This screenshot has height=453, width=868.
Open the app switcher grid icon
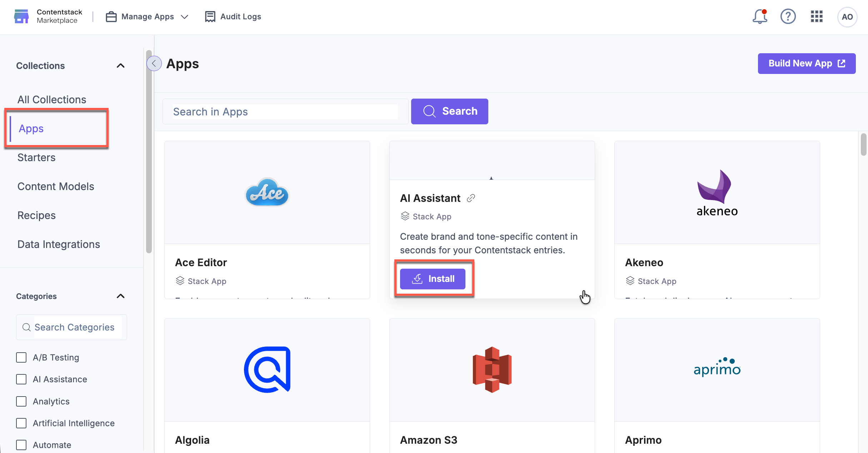(x=817, y=16)
